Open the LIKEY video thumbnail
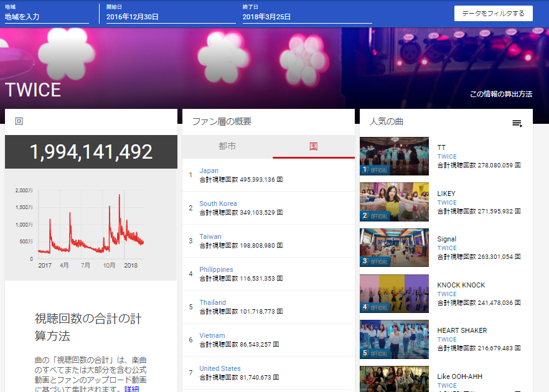The width and height of the screenshot is (549, 392). pyautogui.click(x=394, y=202)
